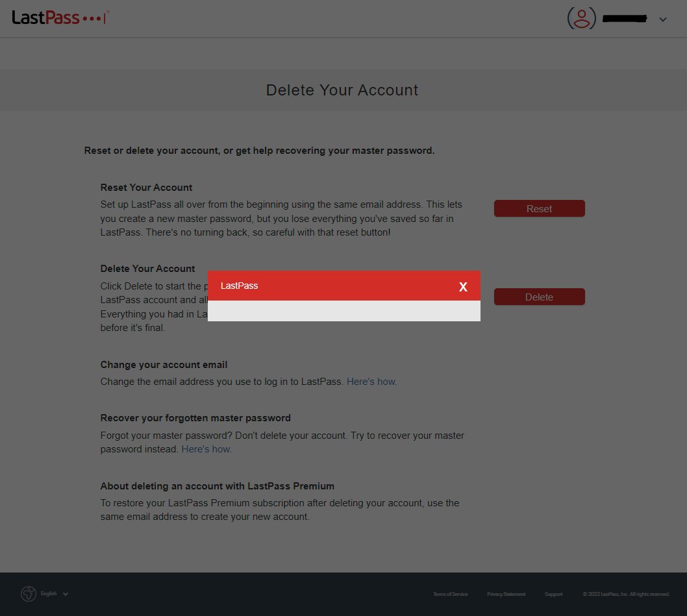This screenshot has width=687, height=616.
Task: Open the Terms of Service footer link
Action: tap(451, 594)
